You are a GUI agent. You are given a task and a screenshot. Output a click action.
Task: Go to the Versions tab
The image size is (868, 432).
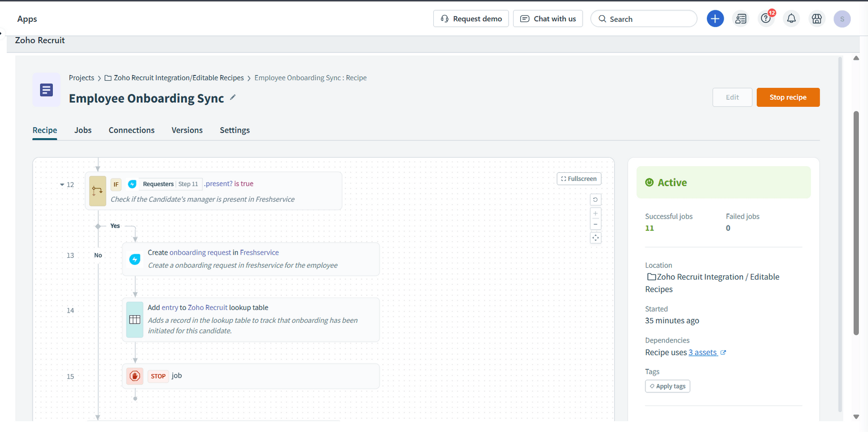click(x=187, y=130)
